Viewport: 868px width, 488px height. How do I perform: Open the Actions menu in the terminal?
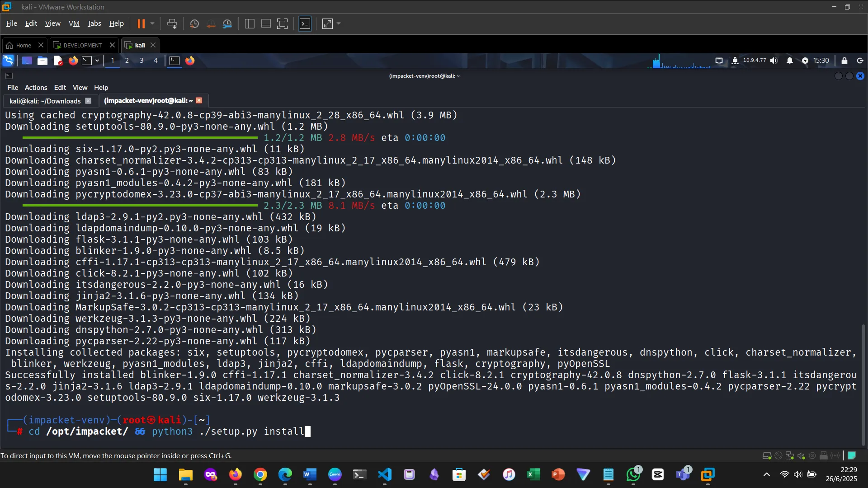(36, 87)
